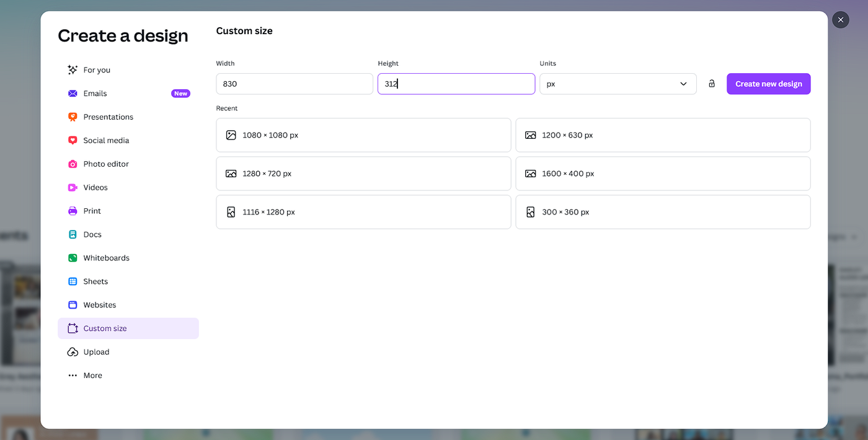Click the Social media heart icon

(73, 141)
